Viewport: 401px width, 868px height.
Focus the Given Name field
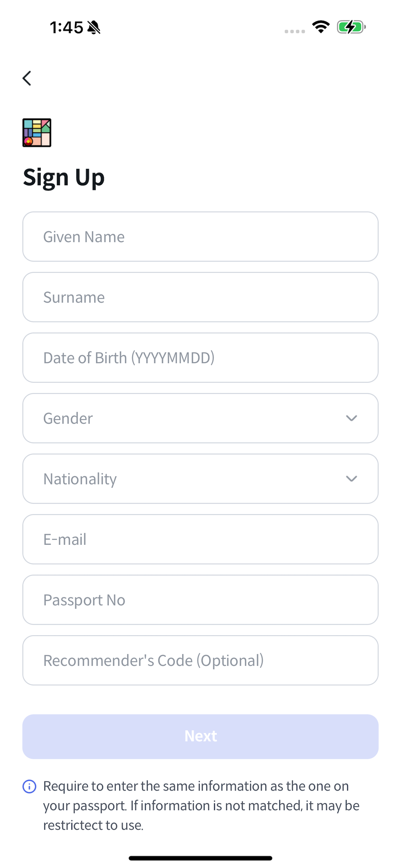[x=200, y=237]
